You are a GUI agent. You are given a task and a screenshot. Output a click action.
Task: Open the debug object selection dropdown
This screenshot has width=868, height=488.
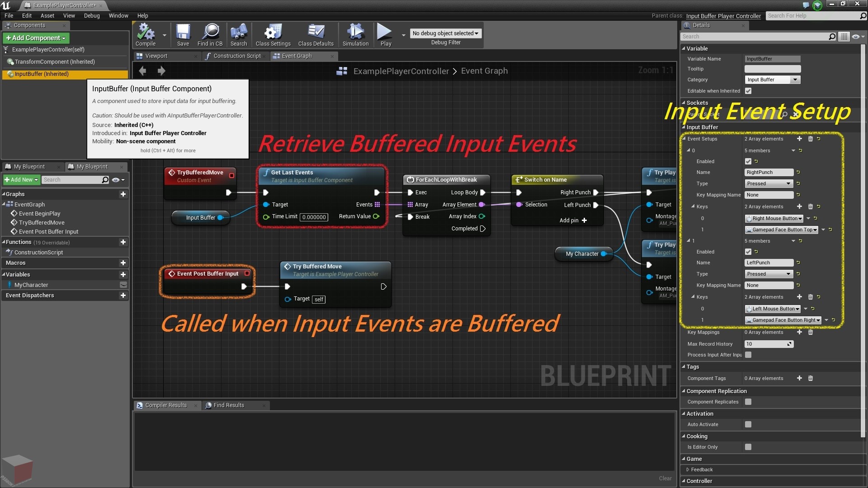click(445, 33)
